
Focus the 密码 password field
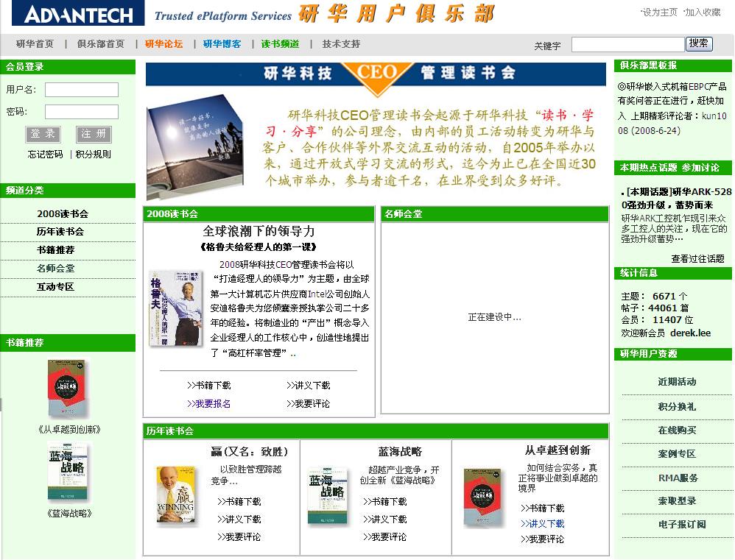[x=81, y=112]
